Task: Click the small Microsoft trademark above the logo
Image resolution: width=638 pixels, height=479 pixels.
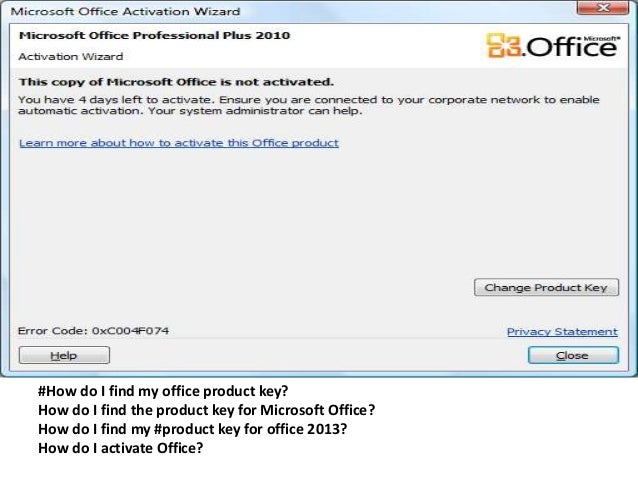Action: (601, 38)
